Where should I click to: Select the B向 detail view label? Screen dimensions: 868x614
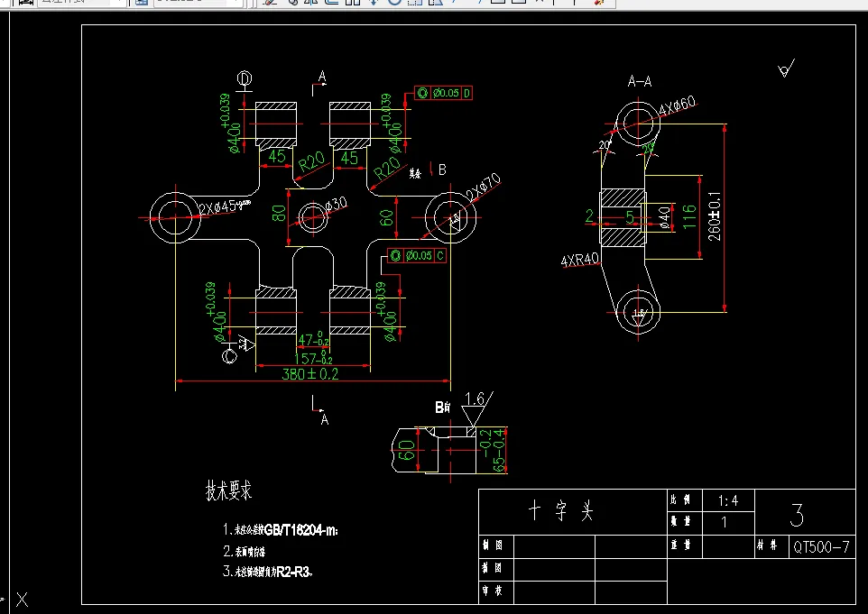point(443,408)
